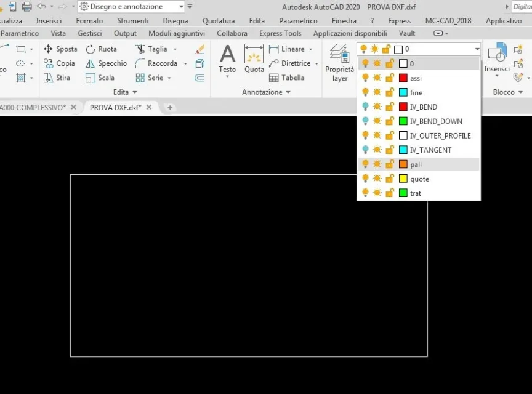Select the Lineare dimension tool

pos(287,49)
